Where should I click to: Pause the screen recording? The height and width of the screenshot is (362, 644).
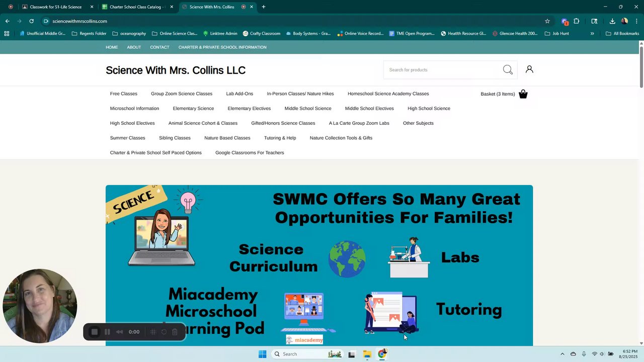coord(107,332)
